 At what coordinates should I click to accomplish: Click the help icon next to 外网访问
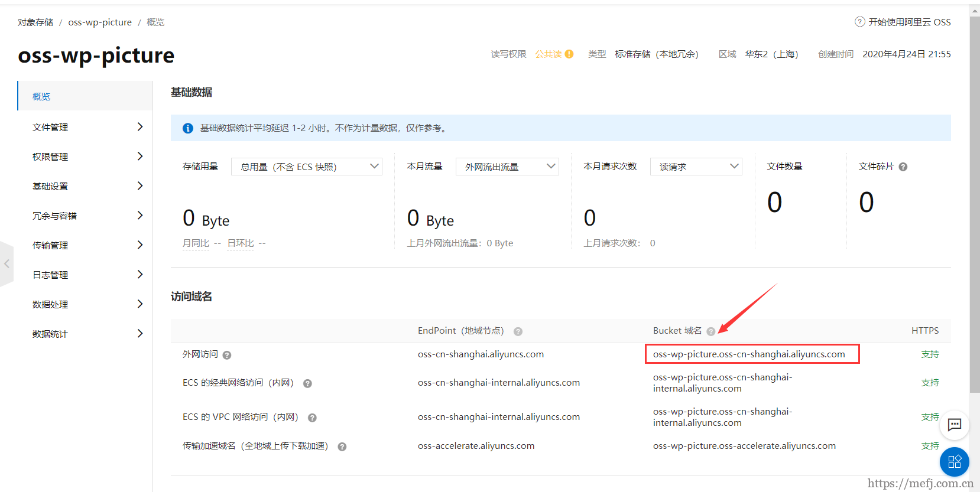coord(227,355)
